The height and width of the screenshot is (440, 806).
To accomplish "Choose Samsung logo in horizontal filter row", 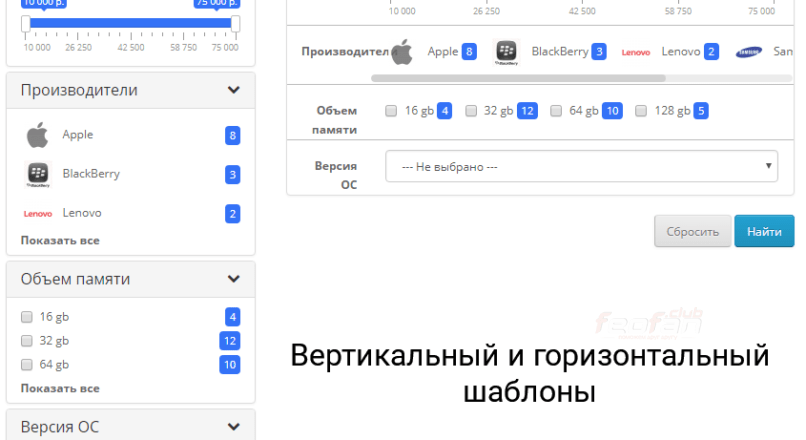I will 749,52.
